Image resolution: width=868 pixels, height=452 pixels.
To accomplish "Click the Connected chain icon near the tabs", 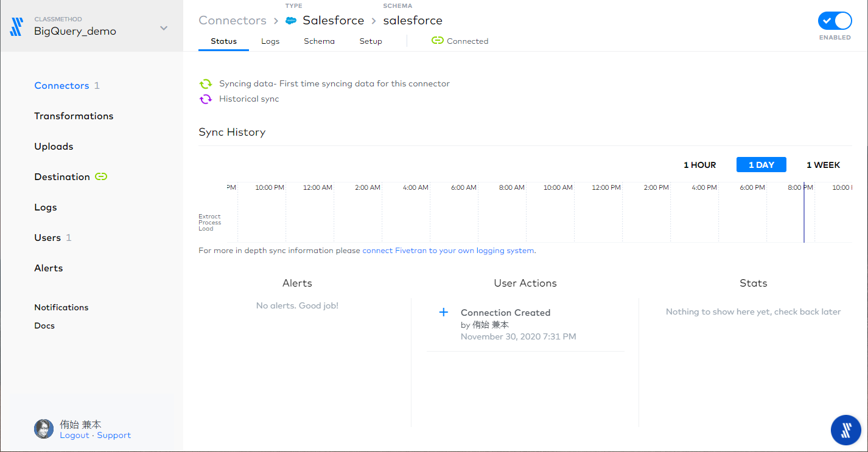I will (x=439, y=40).
